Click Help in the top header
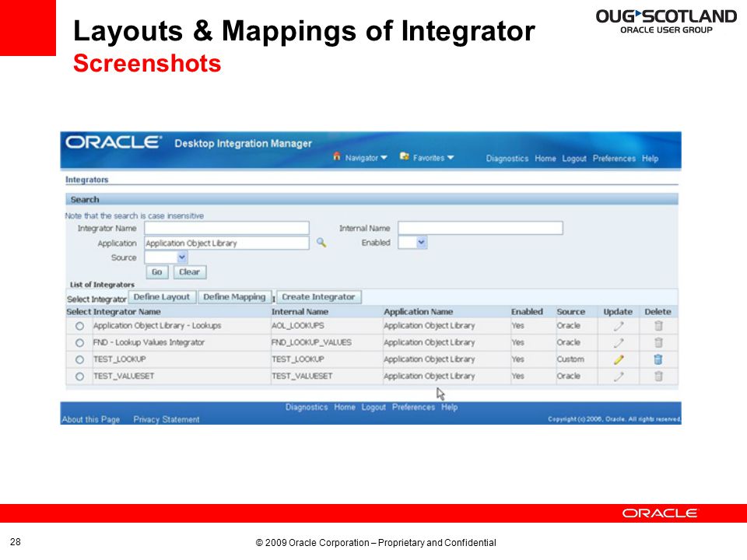The height and width of the screenshot is (560, 747). [650, 159]
